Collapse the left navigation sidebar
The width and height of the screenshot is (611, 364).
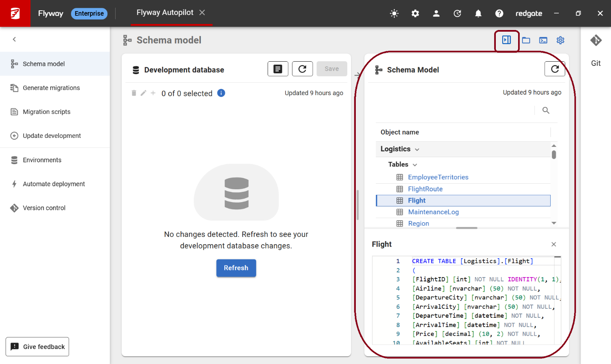point(14,39)
